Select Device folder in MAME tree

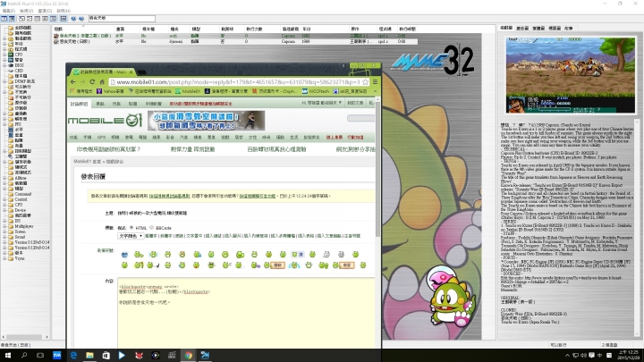[x=20, y=210]
